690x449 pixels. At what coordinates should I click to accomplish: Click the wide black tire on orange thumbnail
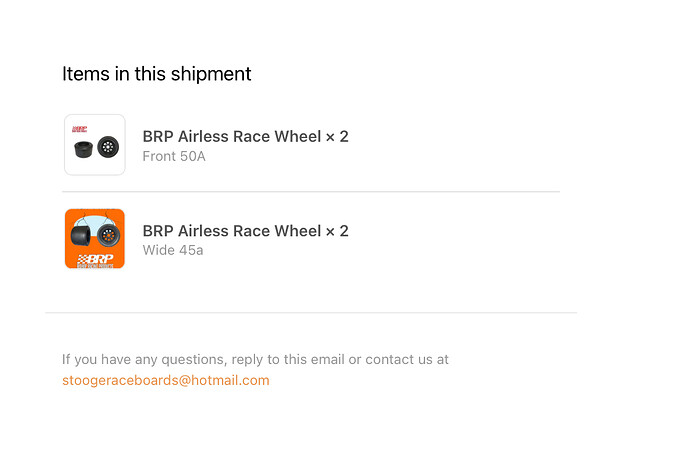click(x=82, y=237)
